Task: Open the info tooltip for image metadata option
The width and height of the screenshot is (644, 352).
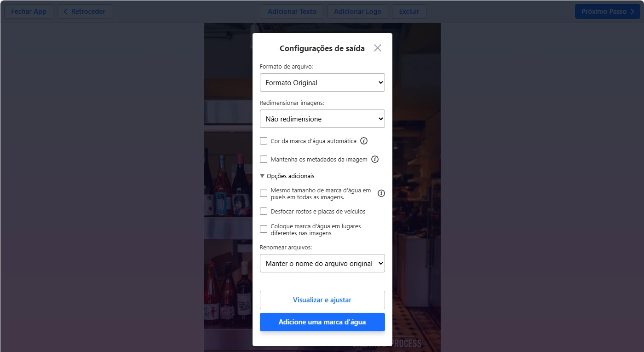Action: 375,159
